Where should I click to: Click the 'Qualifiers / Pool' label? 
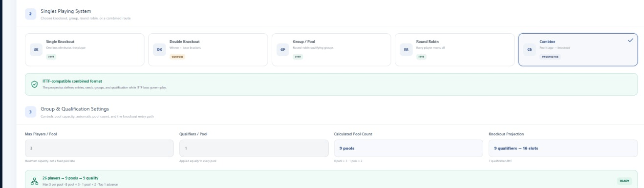193,134
